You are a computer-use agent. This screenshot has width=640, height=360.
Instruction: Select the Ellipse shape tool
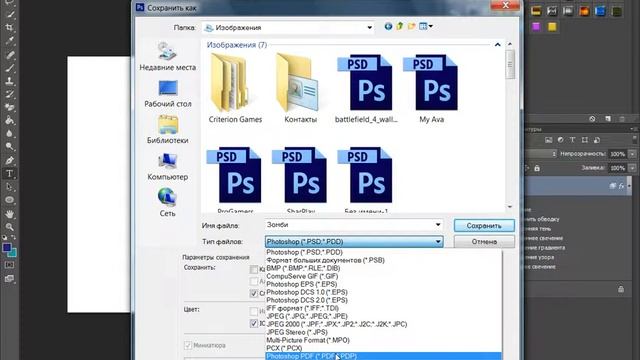point(9,200)
